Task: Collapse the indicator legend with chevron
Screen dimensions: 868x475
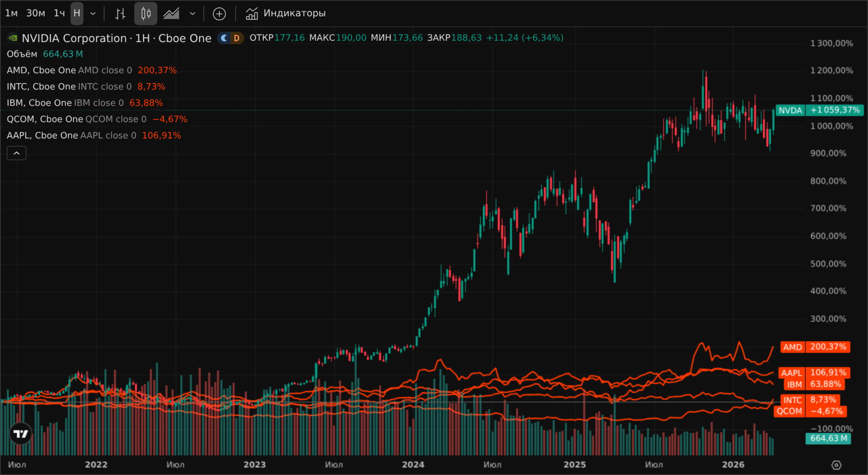Action: point(17,153)
